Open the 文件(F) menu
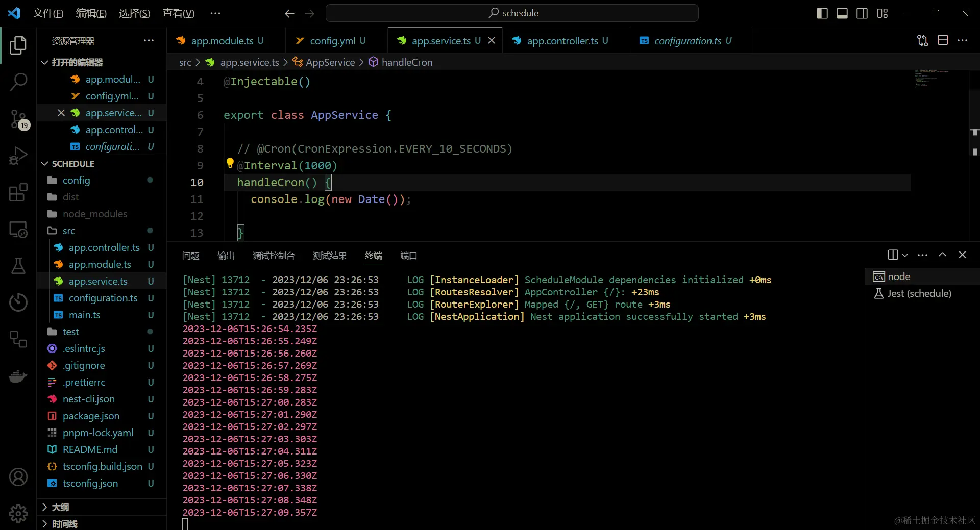 [x=48, y=13]
